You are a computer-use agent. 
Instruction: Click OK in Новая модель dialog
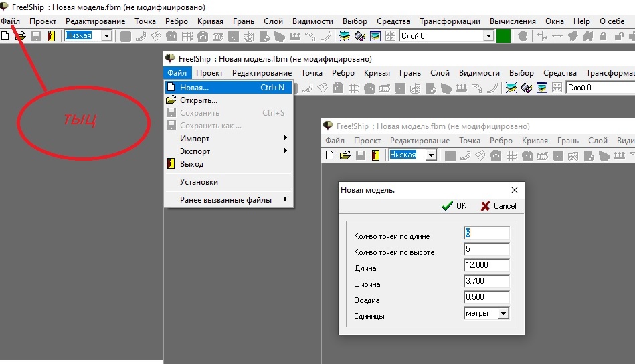pyautogui.click(x=454, y=206)
